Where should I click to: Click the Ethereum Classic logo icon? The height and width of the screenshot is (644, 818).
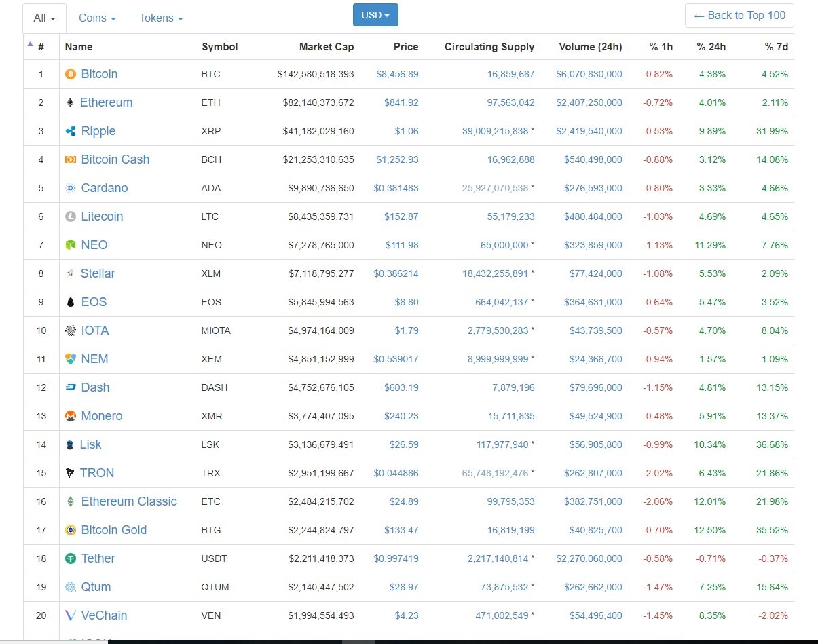pyautogui.click(x=71, y=501)
